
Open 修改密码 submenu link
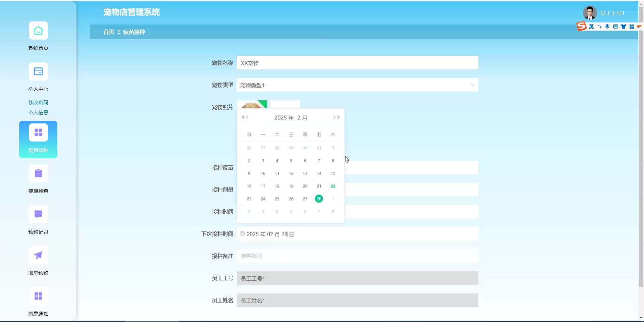click(38, 102)
